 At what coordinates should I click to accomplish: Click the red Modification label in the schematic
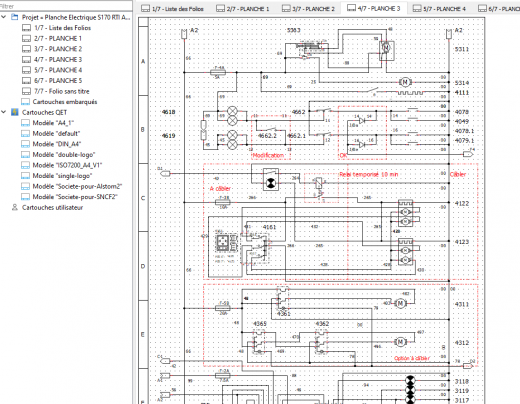pos(268,155)
